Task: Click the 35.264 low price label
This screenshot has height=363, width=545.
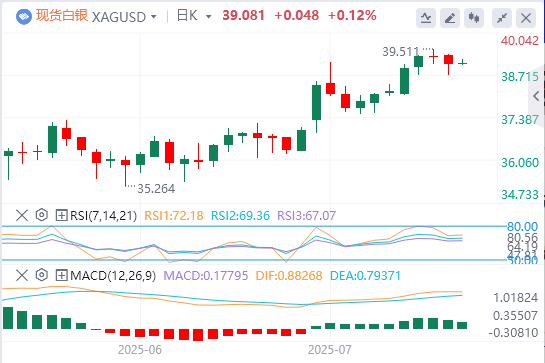Action: pyautogui.click(x=156, y=189)
